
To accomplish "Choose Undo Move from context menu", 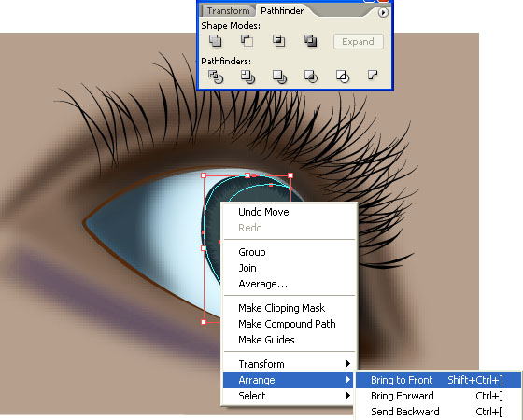I will point(289,212).
